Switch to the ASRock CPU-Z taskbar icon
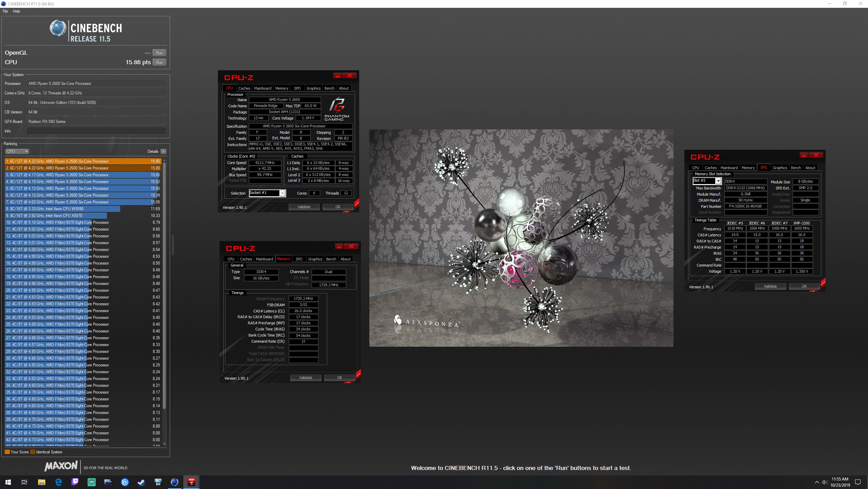 pyautogui.click(x=191, y=482)
